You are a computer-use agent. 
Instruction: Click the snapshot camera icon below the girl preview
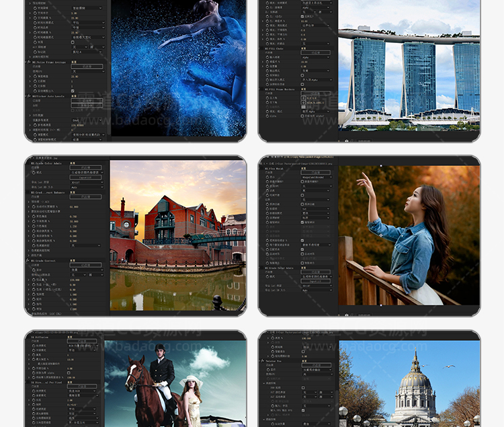pos(347,315)
